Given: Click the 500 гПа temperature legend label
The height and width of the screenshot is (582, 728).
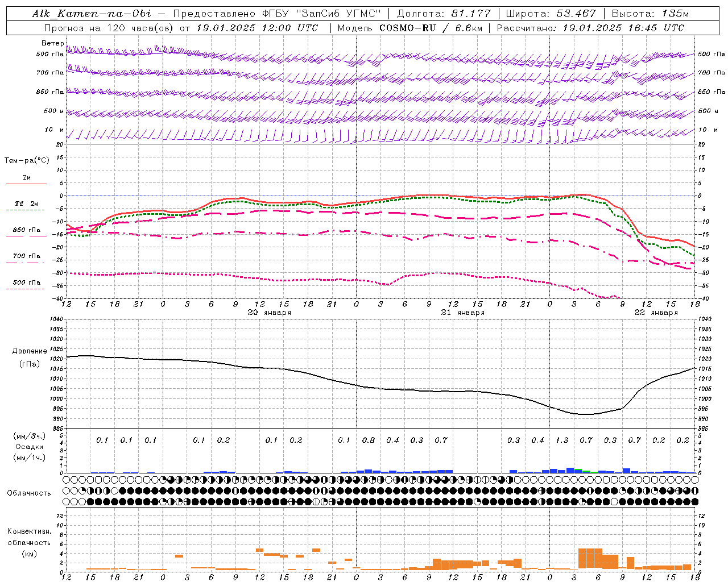Looking at the screenshot, I should 27,282.
